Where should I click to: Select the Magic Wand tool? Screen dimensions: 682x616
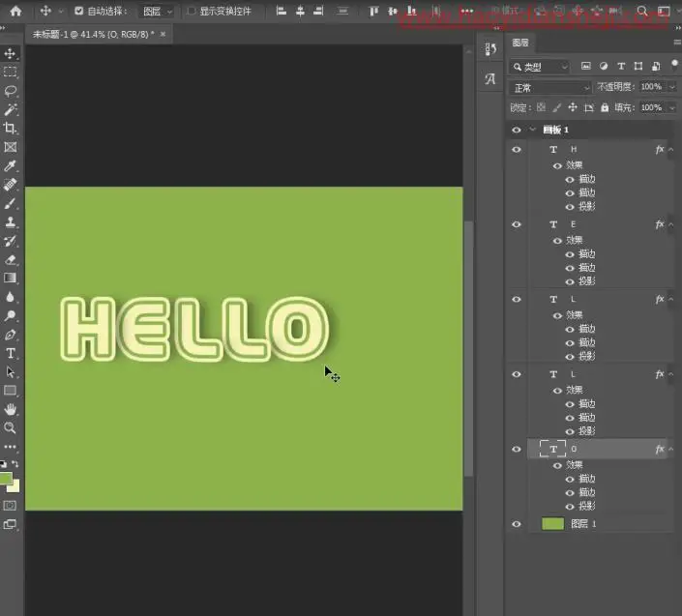pyautogui.click(x=10, y=109)
